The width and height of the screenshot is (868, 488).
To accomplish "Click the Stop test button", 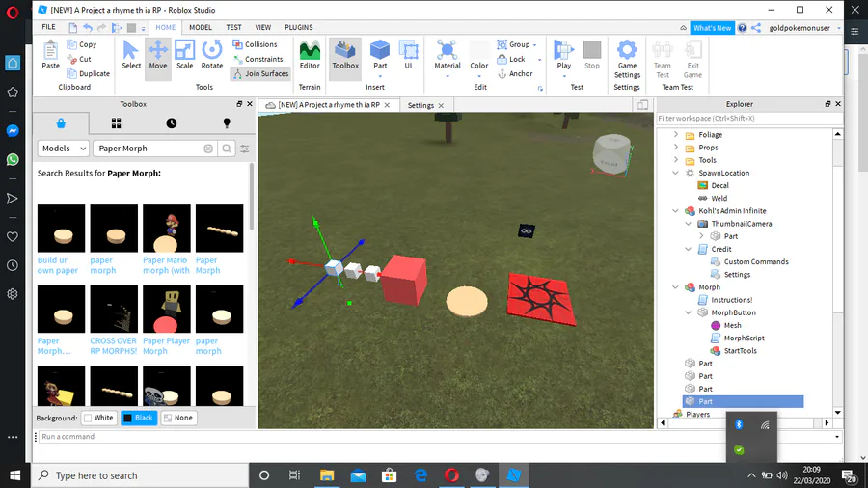I will click(592, 55).
